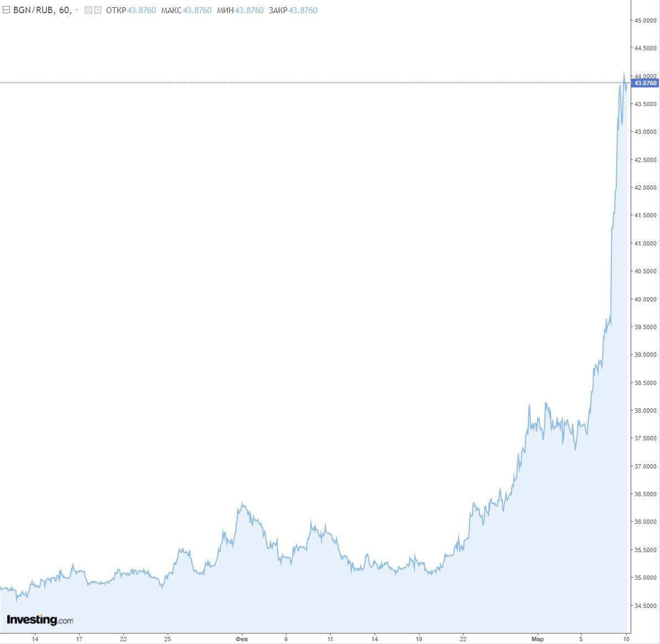The width and height of the screenshot is (660, 644).
Task: Click the 40.0000 price axis label
Action: [645, 299]
